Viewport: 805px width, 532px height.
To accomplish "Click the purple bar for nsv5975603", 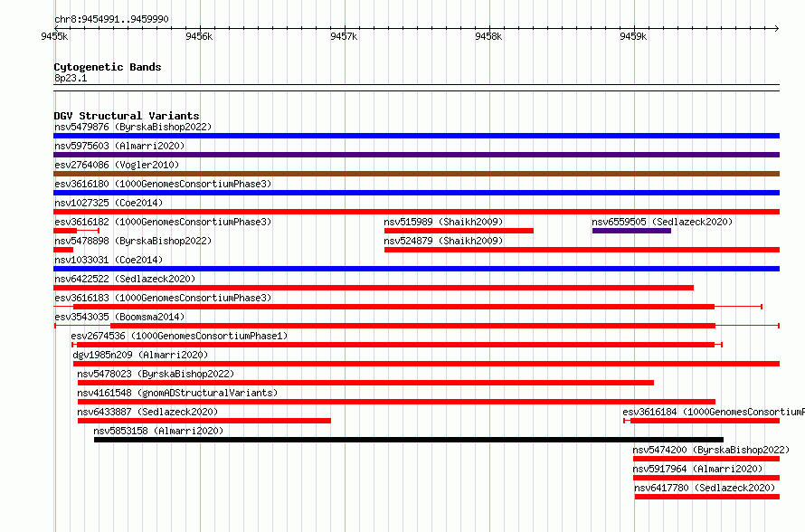I will click(x=416, y=155).
